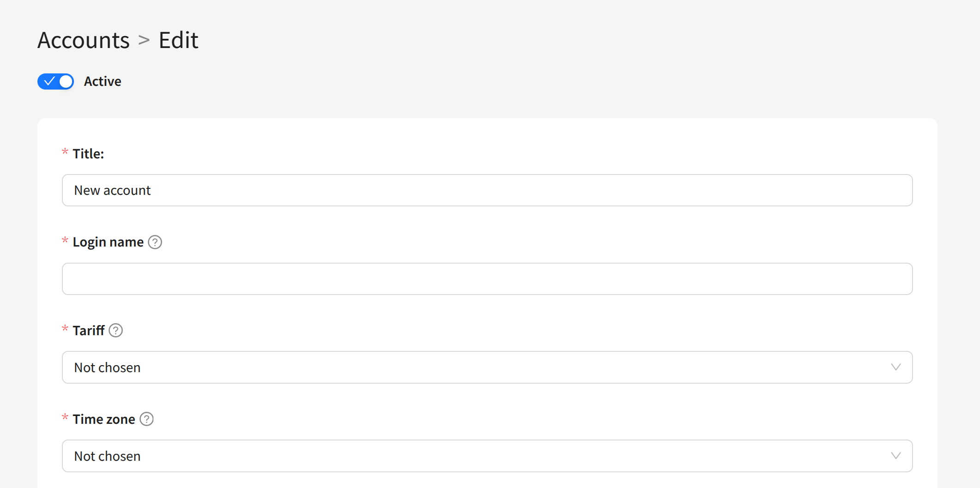The width and height of the screenshot is (980, 488).
Task: Open the Time zone "Not chosen" dropdown
Action: coord(487,456)
